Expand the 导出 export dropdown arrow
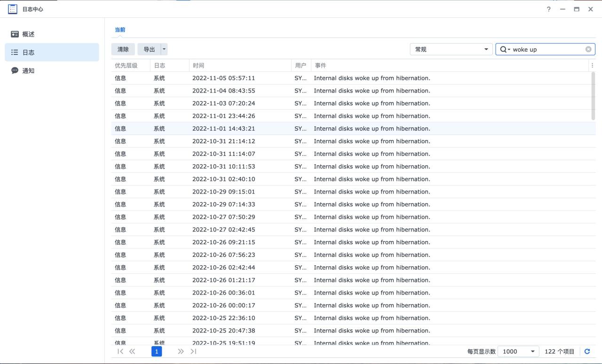Screen dimensions: 602x364 164,49
